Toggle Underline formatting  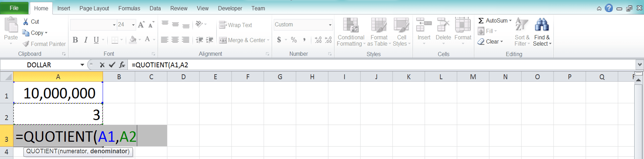click(x=96, y=40)
